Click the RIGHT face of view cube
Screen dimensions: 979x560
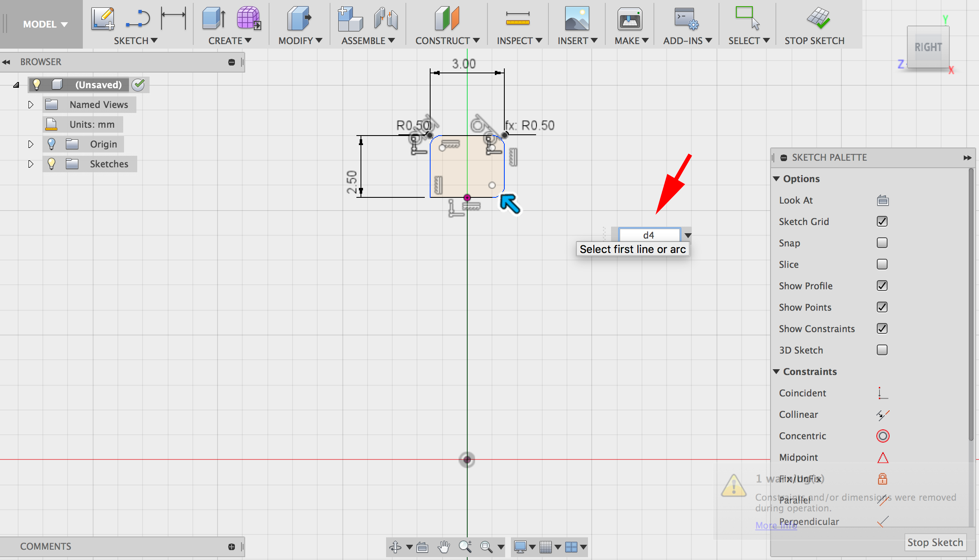(x=928, y=47)
